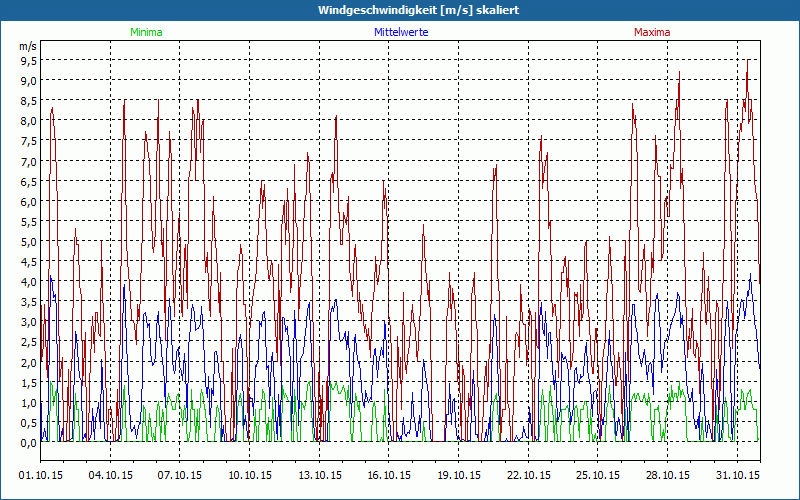
Task: Click the '0,0' y-axis value
Action: [x=29, y=443]
